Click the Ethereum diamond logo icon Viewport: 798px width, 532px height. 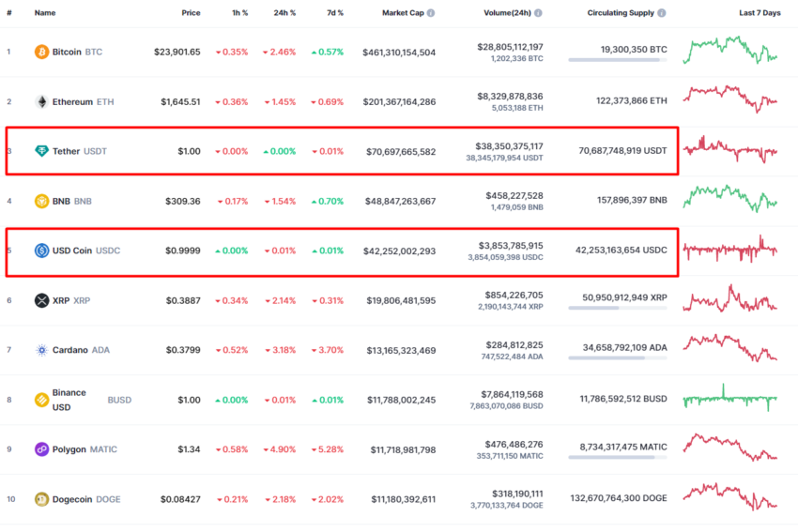point(41,101)
